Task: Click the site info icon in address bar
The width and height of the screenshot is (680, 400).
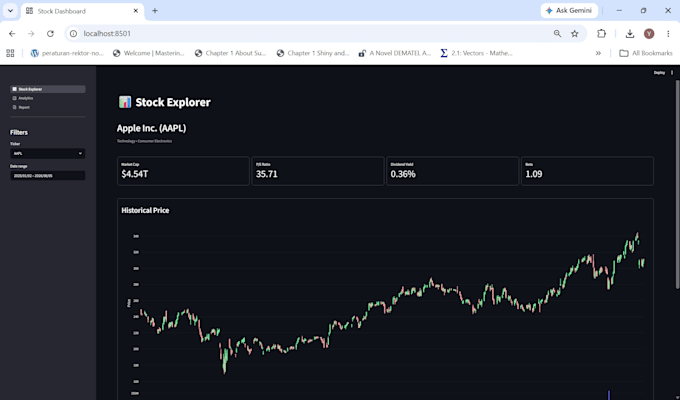Action: pyautogui.click(x=74, y=33)
